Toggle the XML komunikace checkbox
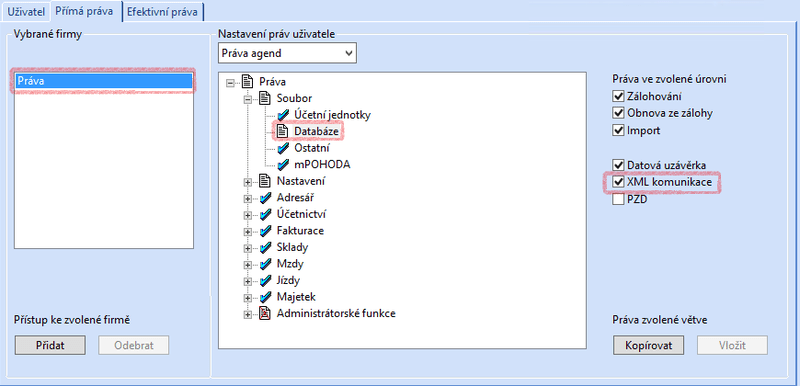The width and height of the screenshot is (800, 386). (618, 182)
